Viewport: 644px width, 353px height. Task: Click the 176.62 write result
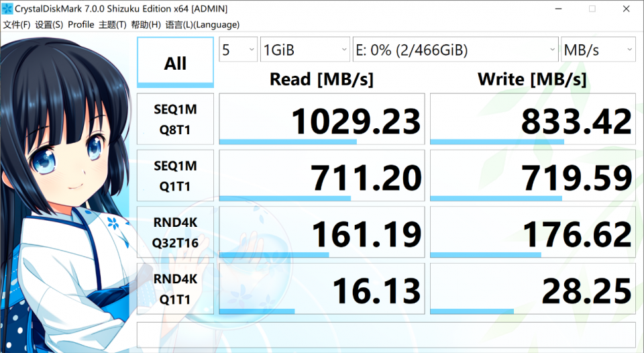pos(533,232)
